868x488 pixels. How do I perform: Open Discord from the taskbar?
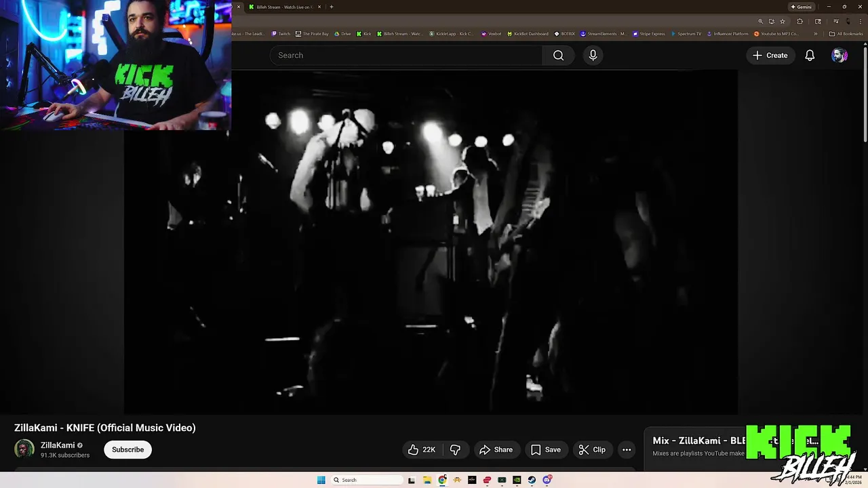(x=547, y=480)
